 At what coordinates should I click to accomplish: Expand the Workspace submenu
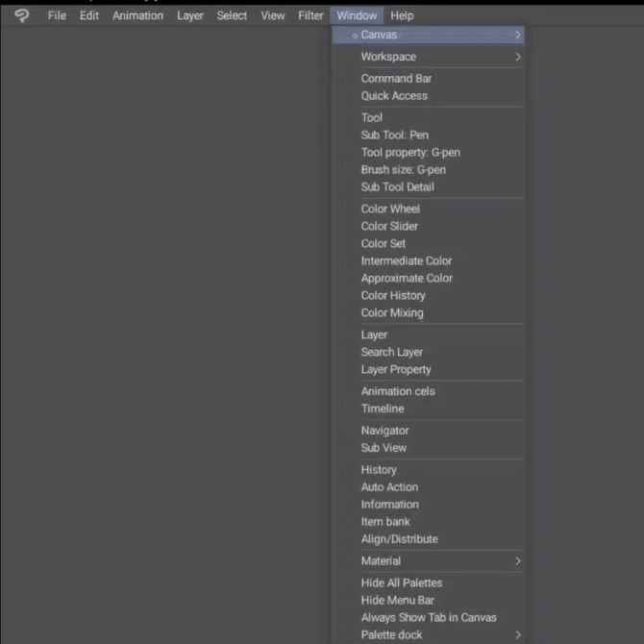[x=428, y=57]
